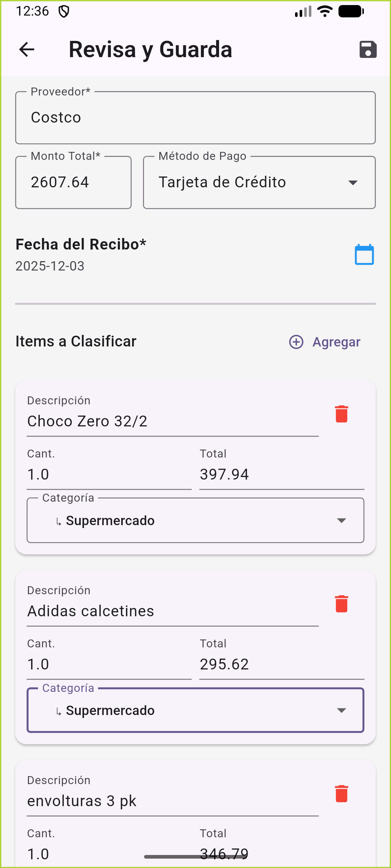Delete the Choco Zero 32/2 item
Image resolution: width=391 pixels, height=868 pixels.
341,414
